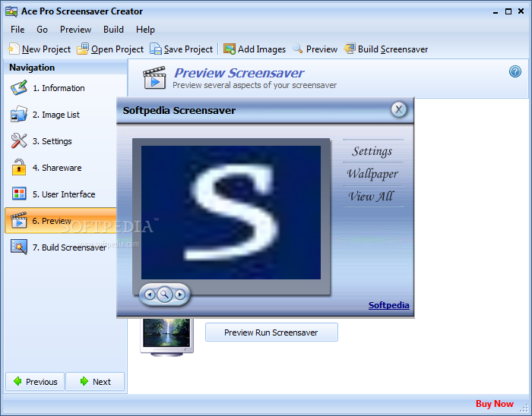Image resolution: width=532 pixels, height=416 pixels.
Task: Click the large Preview Screensaver header clapperboard
Action: (154, 78)
